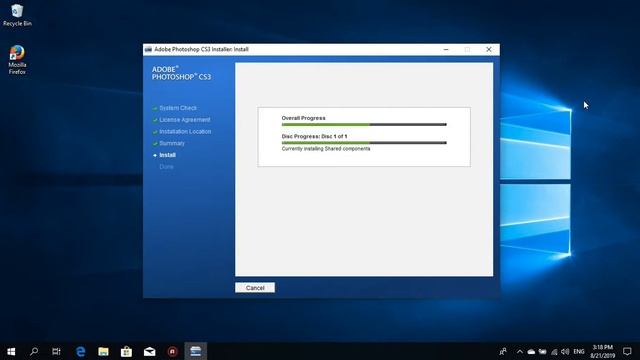Click the green checkmark beside System Check

(155, 109)
